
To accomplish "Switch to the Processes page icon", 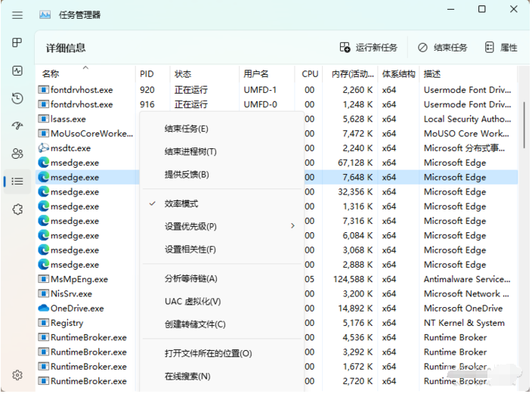I will [17, 43].
